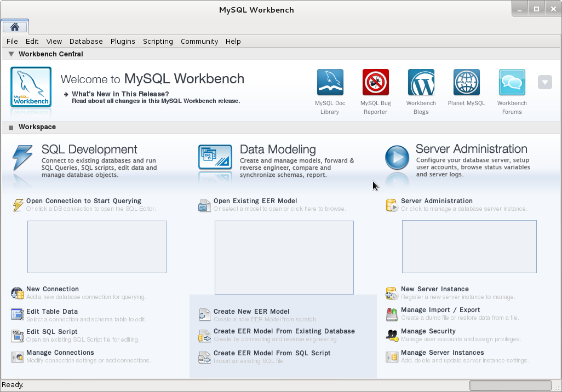This screenshot has height=392, width=562.
Task: Open the Scripting menu
Action: [x=158, y=41]
